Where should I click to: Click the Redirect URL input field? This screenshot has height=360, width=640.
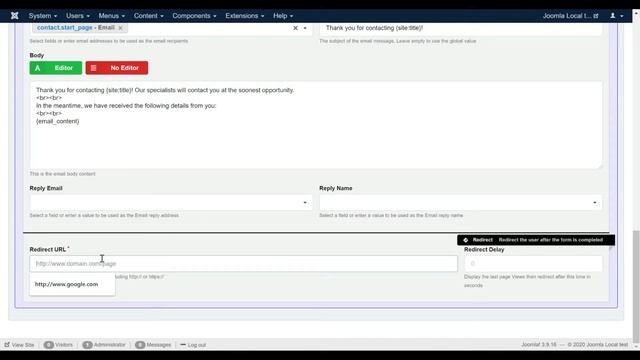(243, 264)
